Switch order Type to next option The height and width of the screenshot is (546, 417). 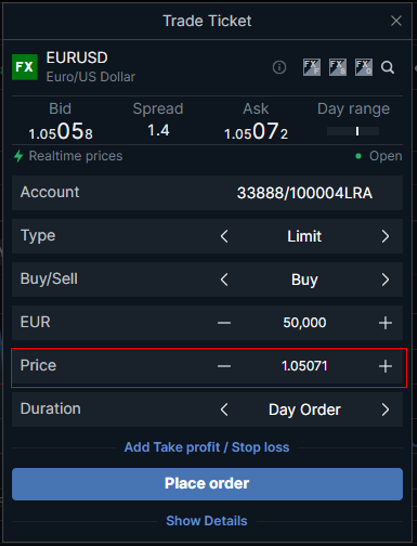click(x=385, y=236)
